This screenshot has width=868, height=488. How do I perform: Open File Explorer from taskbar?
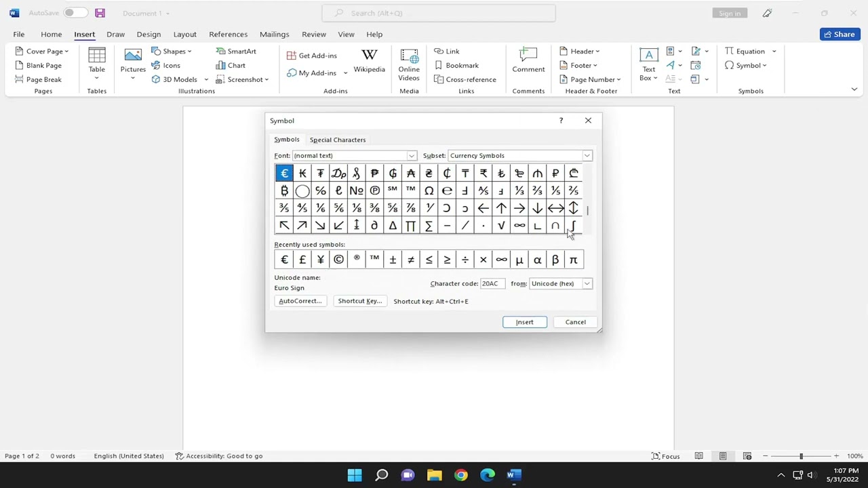[x=434, y=474]
